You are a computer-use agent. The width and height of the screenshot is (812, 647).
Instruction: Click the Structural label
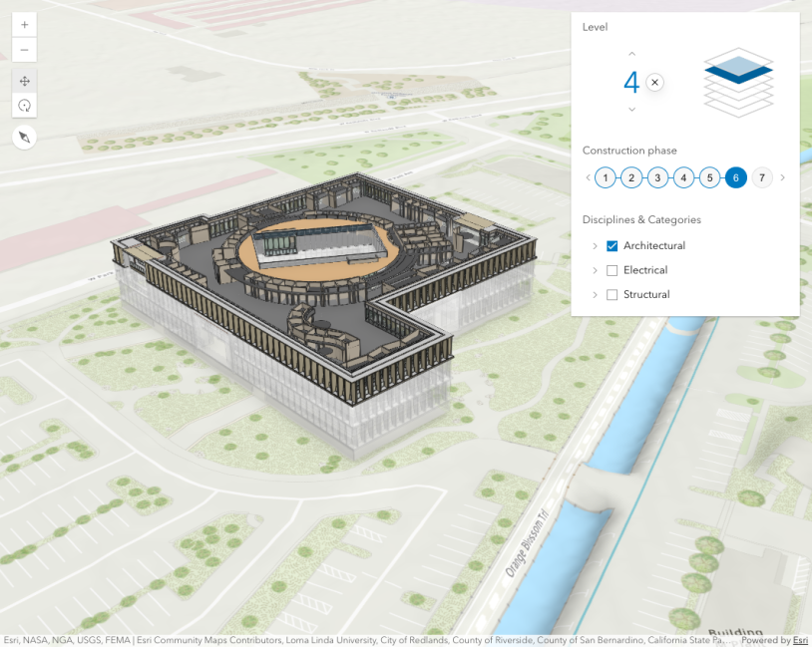point(646,294)
